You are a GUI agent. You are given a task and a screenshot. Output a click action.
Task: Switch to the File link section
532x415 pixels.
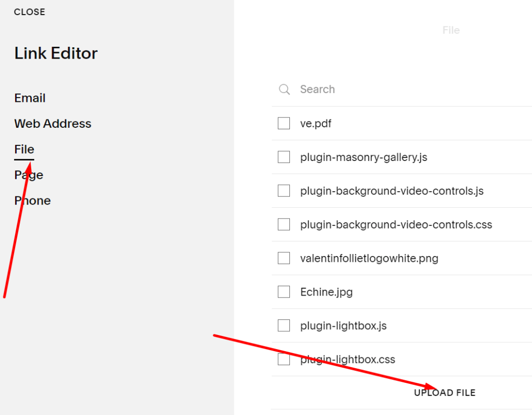24,149
